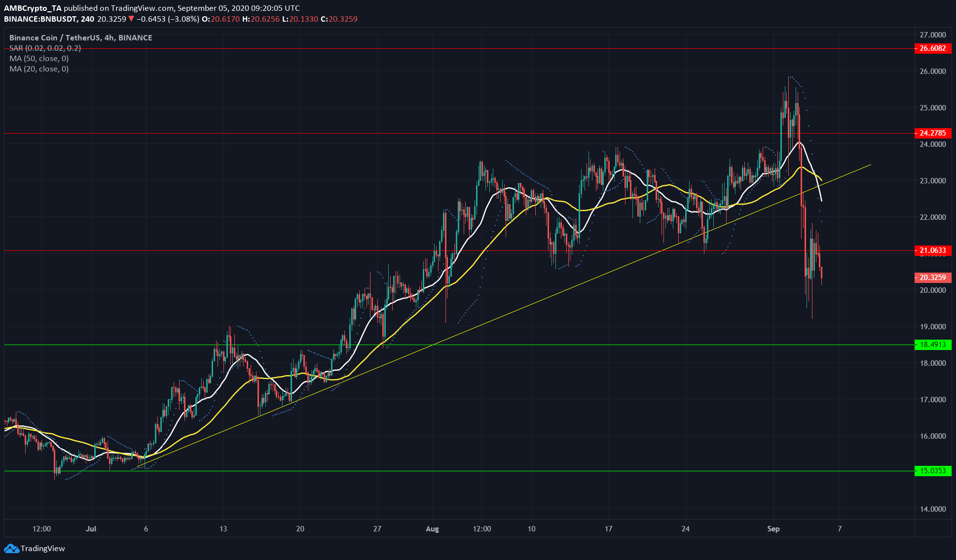Click the red 24.2785 resistance label
Viewport: 956px width, 560px height.
tap(932, 133)
